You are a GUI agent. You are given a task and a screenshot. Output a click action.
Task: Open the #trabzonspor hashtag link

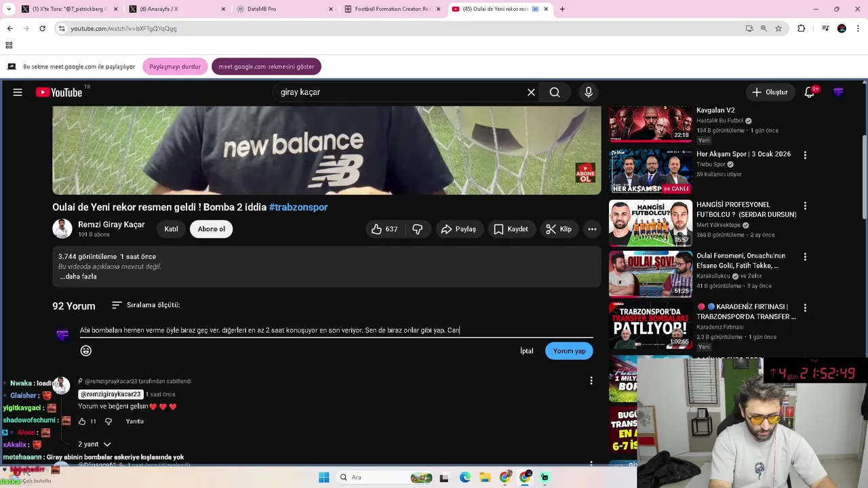[298, 207]
